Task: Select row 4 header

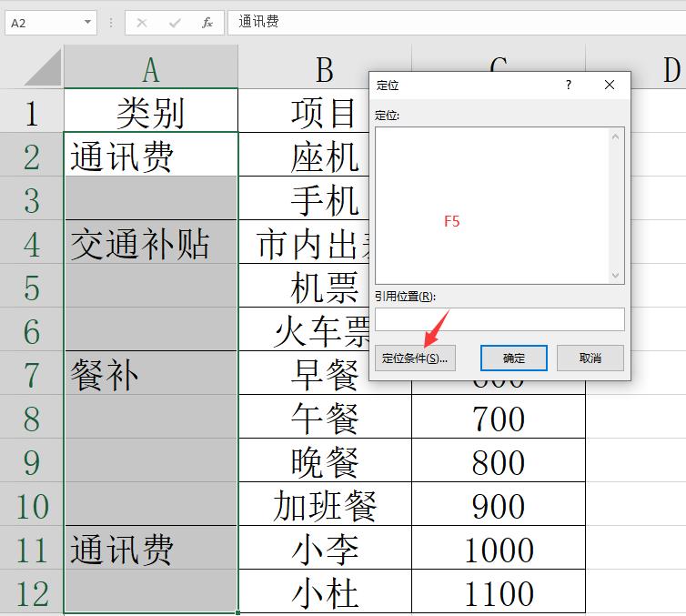Action: (32, 242)
